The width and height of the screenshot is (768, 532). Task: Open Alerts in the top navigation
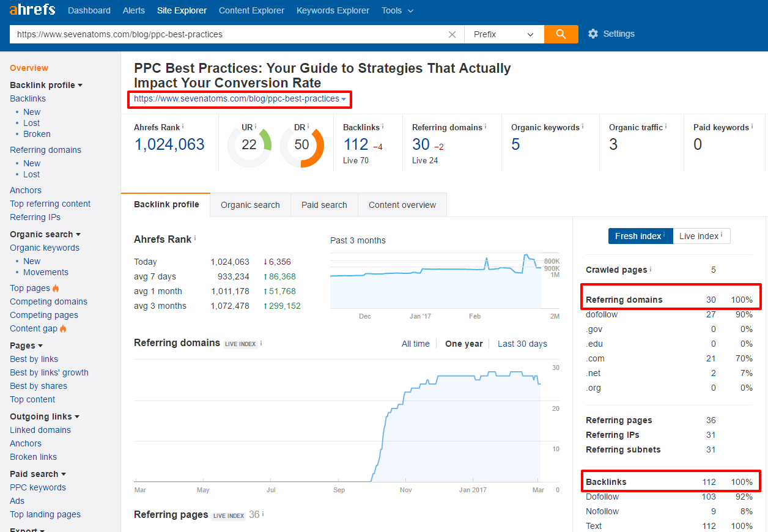(x=134, y=10)
